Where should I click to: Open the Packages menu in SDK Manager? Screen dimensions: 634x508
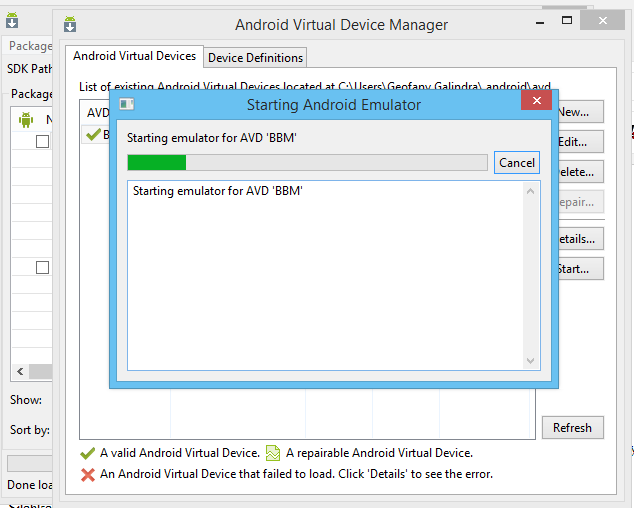[x=31, y=46]
